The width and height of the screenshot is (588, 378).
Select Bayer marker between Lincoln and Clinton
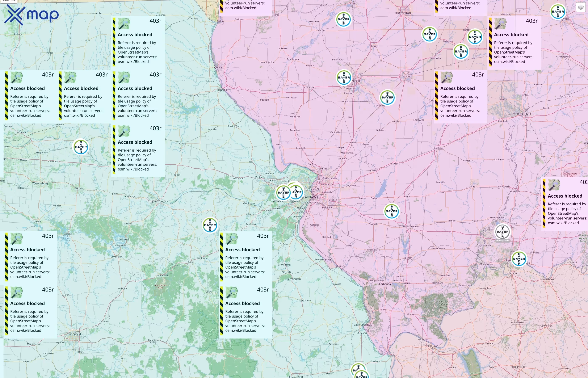click(429, 34)
